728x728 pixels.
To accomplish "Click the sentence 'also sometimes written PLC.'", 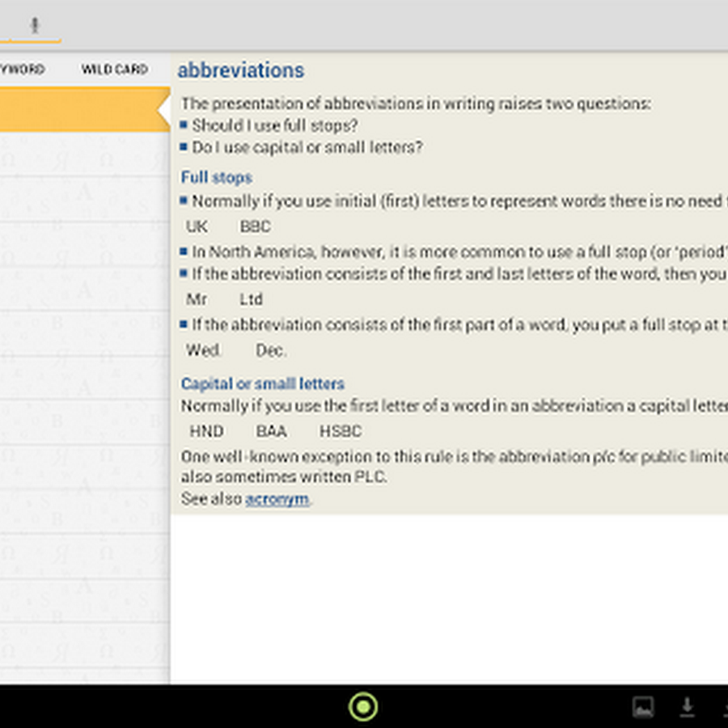I will click(x=284, y=476).
